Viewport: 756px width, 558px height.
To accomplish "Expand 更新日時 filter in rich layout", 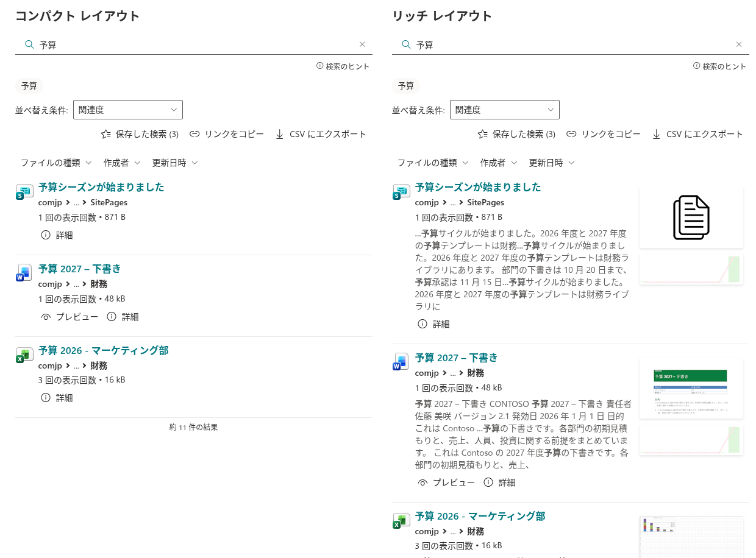I will point(552,163).
